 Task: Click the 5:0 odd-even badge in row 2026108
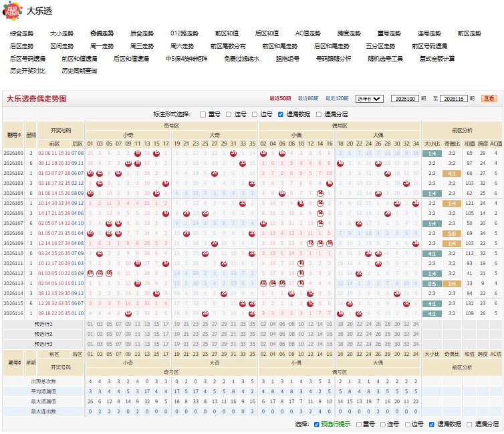452,234
